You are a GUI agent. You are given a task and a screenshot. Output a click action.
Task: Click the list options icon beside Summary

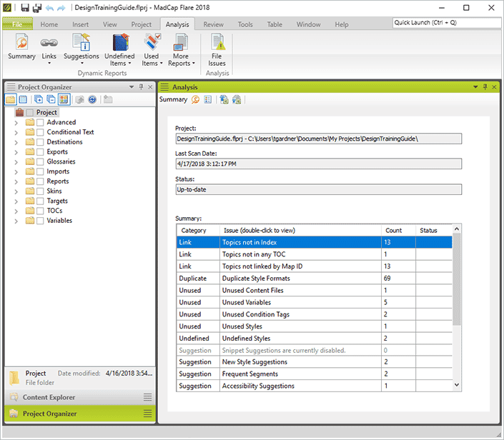208,99
